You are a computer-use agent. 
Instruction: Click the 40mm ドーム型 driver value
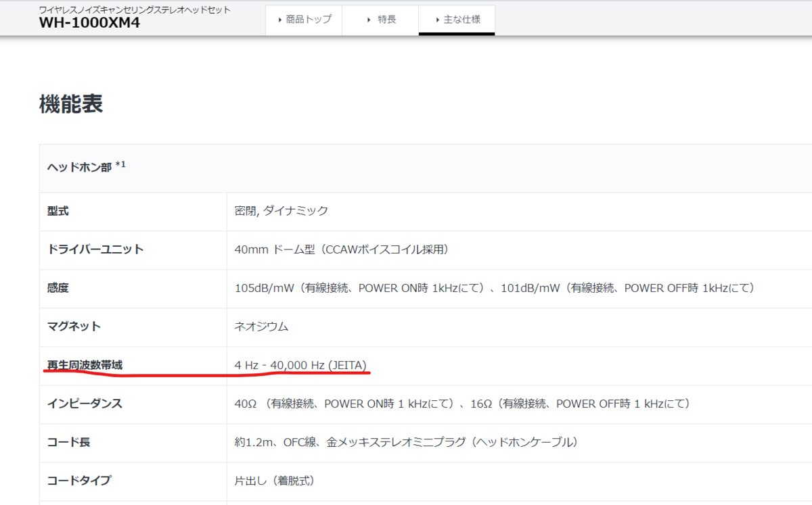tap(342, 249)
